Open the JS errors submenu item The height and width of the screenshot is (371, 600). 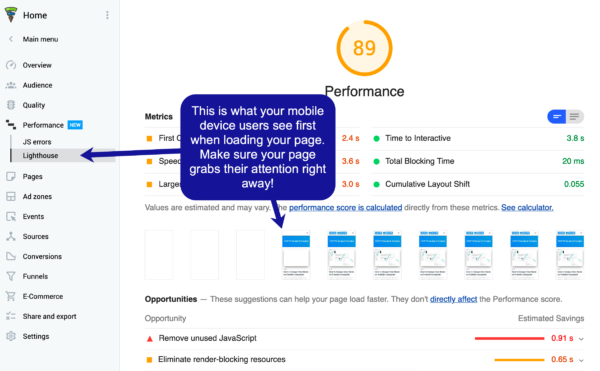coord(37,142)
